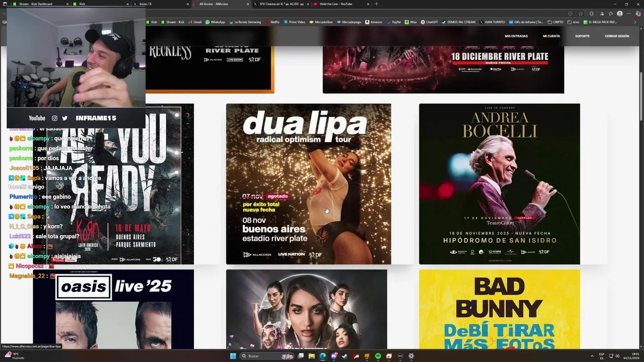The width and height of the screenshot is (644, 362).
Task: Open La Ronda Simracing bookmark
Action: tap(245, 22)
